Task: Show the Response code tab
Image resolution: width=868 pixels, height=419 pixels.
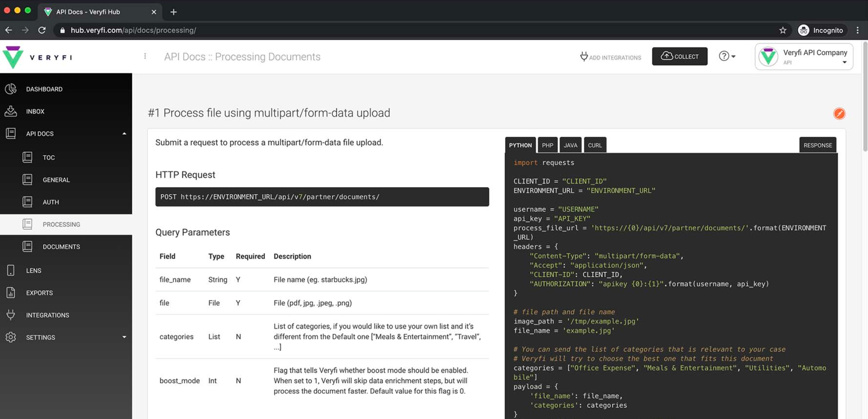Action: 818,145
